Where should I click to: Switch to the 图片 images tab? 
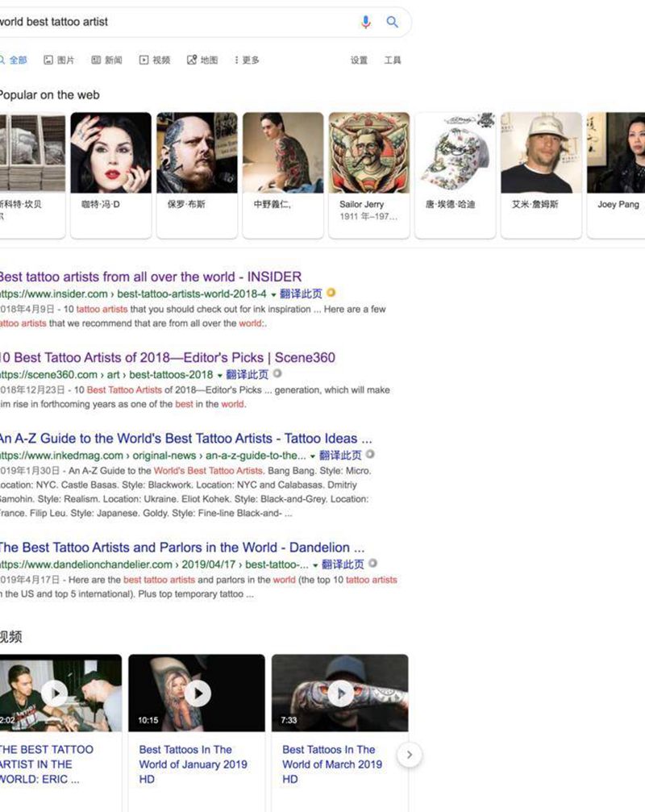click(59, 60)
